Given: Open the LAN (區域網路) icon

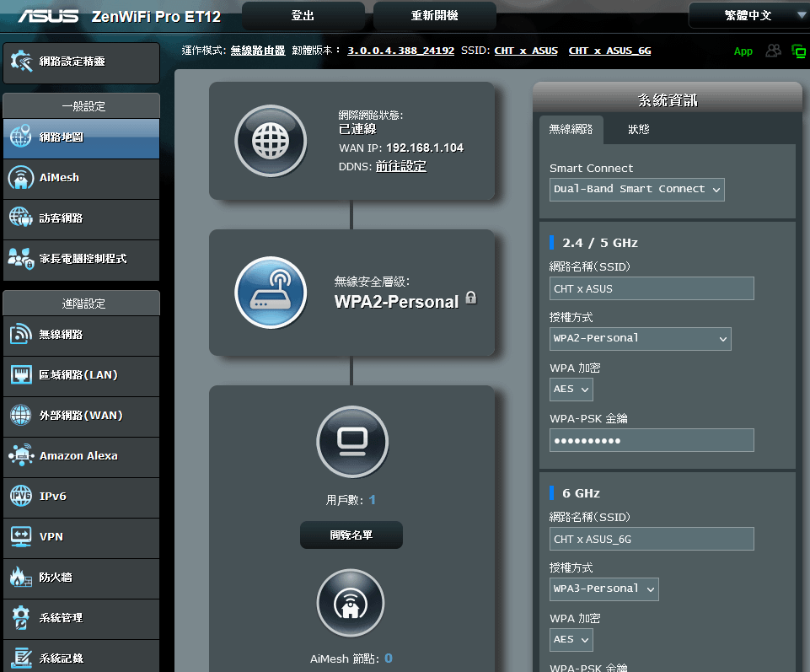Looking at the screenshot, I should (21, 374).
